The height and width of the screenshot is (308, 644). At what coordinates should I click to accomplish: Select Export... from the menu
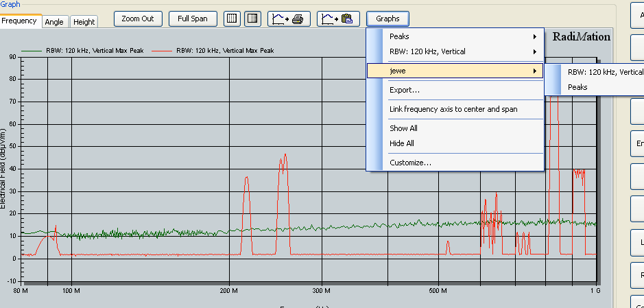pos(405,90)
